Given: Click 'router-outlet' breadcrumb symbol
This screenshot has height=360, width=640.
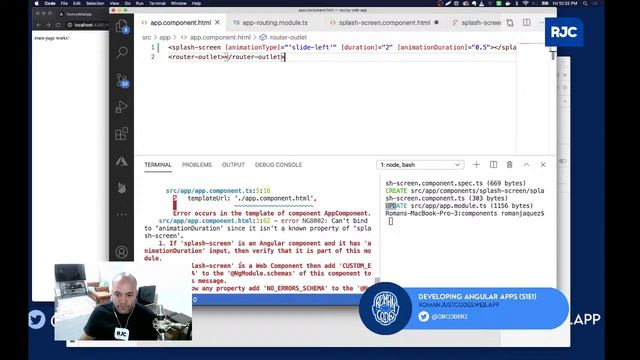Looking at the screenshot, I should 288,37.
